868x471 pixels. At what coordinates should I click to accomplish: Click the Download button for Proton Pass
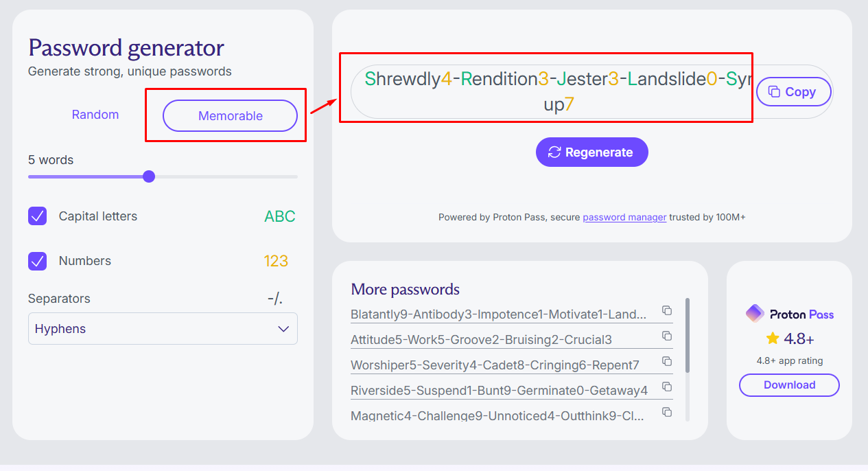point(788,385)
